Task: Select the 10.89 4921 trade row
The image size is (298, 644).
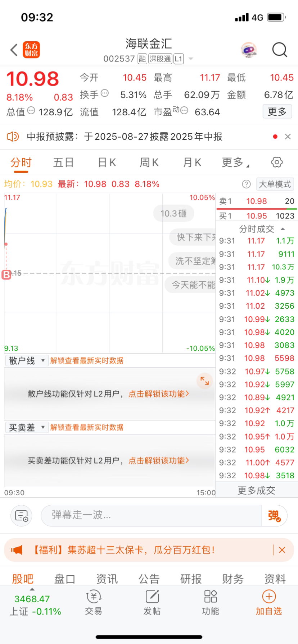Action: [x=257, y=397]
